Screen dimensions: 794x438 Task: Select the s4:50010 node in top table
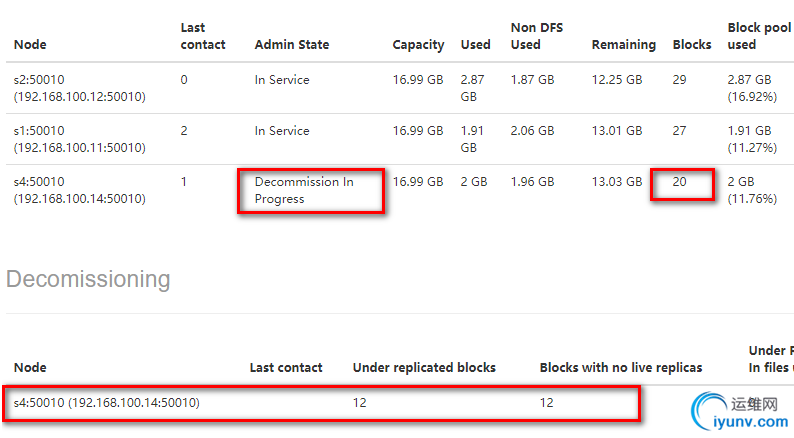click(80, 190)
